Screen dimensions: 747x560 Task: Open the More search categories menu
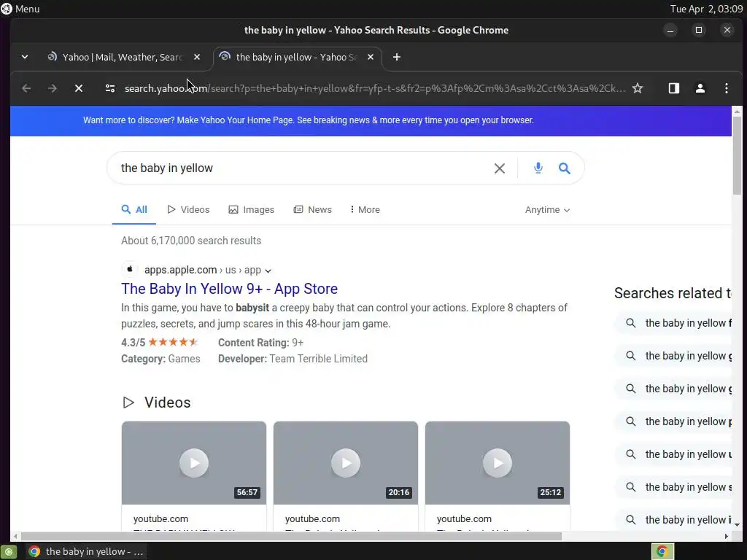(x=365, y=209)
